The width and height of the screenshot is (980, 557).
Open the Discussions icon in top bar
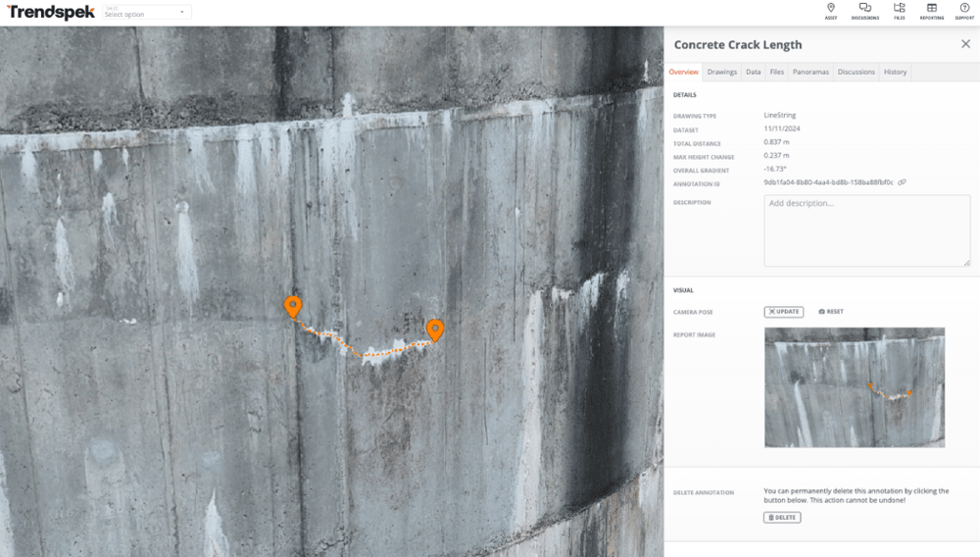pyautogui.click(x=865, y=11)
